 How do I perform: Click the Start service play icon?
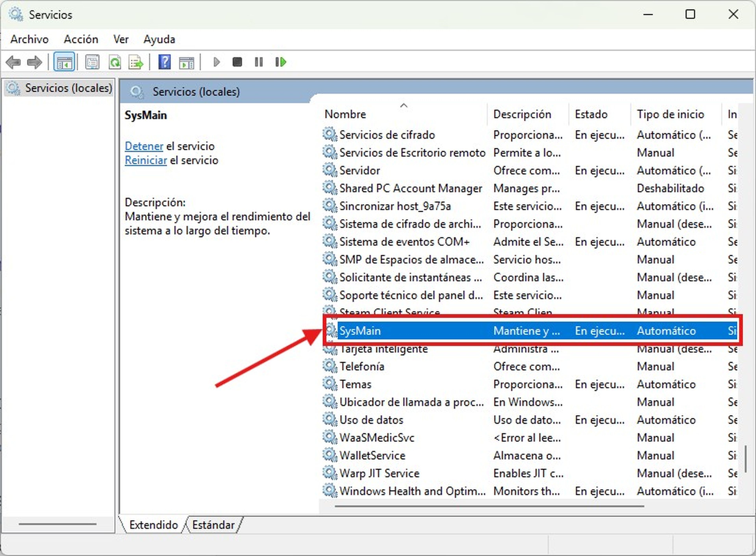coord(216,62)
